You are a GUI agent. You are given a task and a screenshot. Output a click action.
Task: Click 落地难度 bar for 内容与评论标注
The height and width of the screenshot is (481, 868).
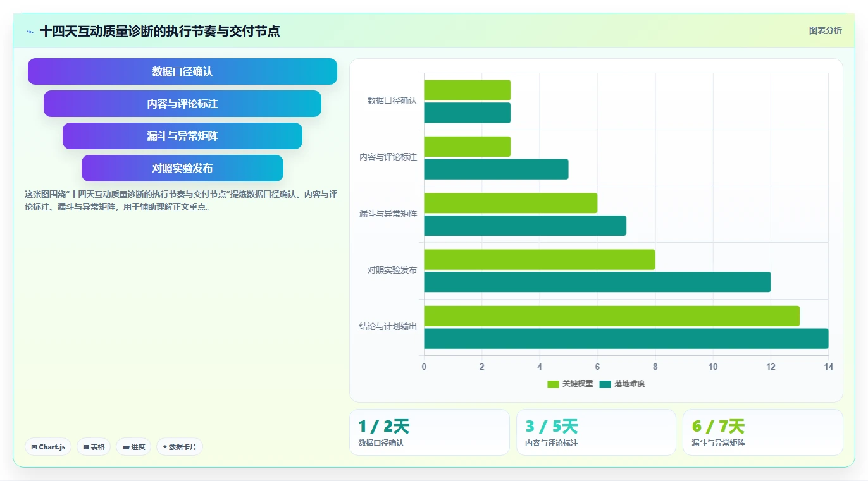496,169
